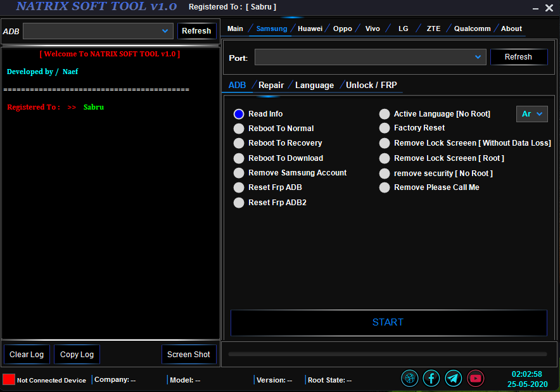Viewport: 560px width, 392px height.
Task: Open the Language sub-tab
Action: point(314,85)
